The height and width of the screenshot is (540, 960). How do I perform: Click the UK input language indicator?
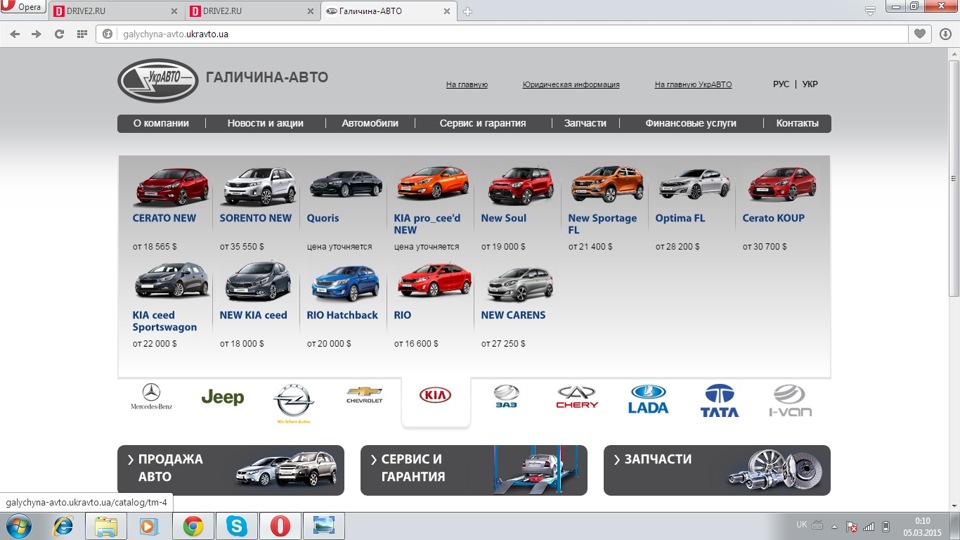[x=801, y=525]
